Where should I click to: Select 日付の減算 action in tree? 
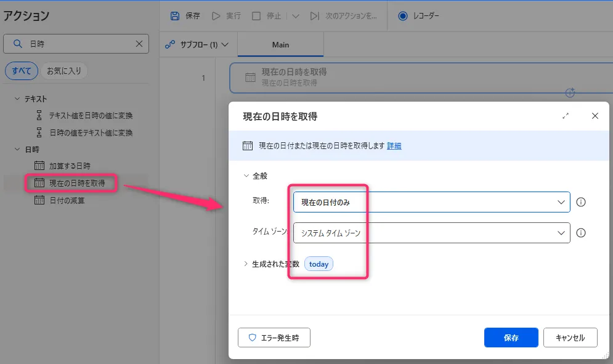point(67,200)
